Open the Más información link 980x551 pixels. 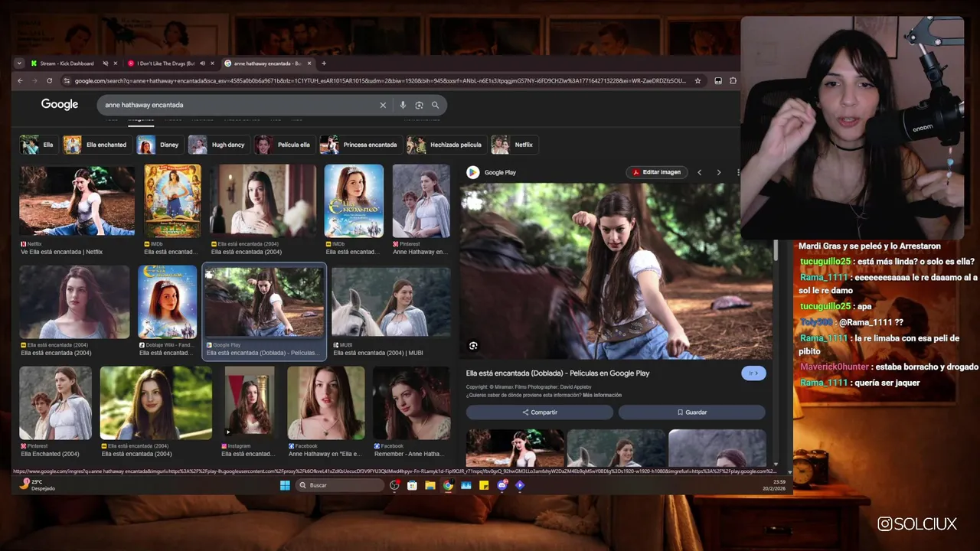[602, 395]
